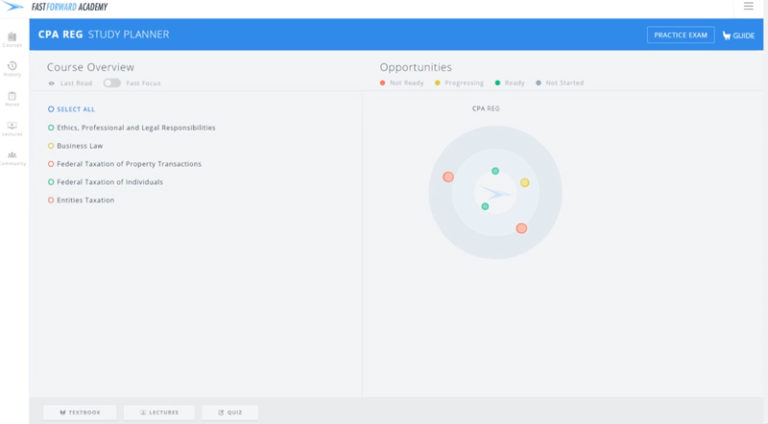Choose Select All in Course Overview
Image resolution: width=768 pixels, height=424 pixels.
[75, 109]
